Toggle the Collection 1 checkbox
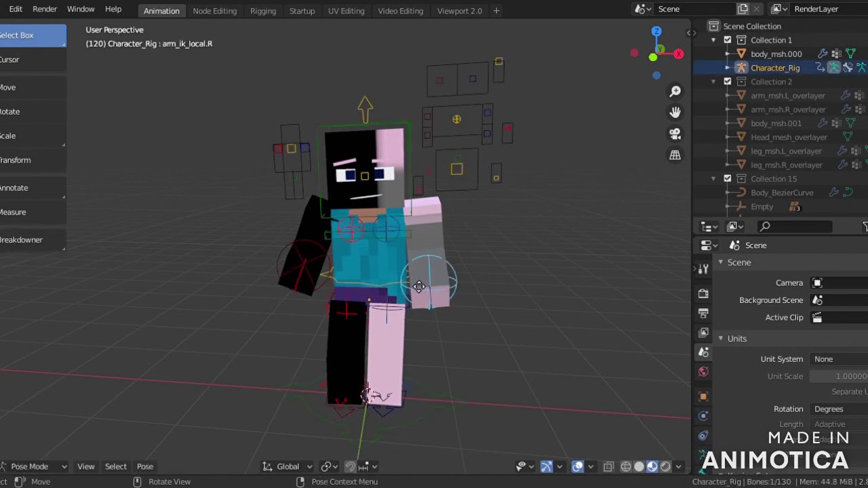The image size is (868, 488). (728, 40)
